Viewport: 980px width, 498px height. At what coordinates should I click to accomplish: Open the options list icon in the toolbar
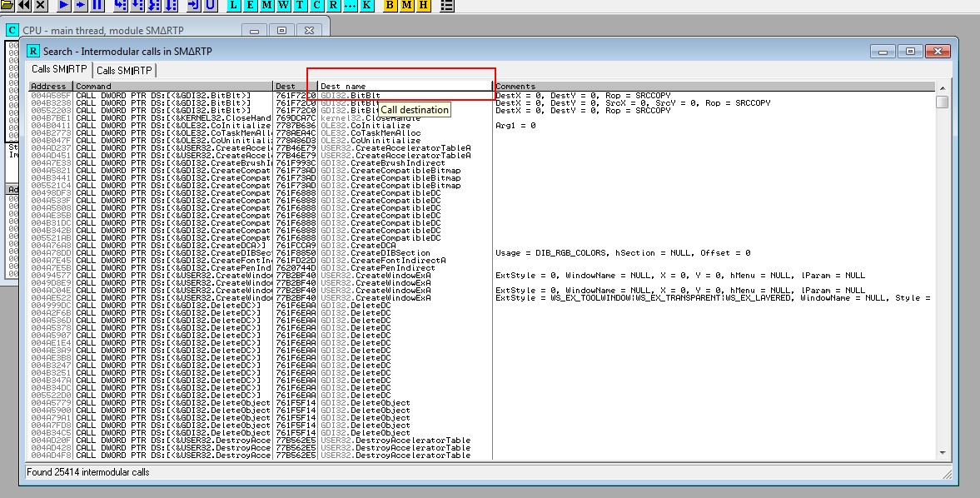click(x=447, y=5)
